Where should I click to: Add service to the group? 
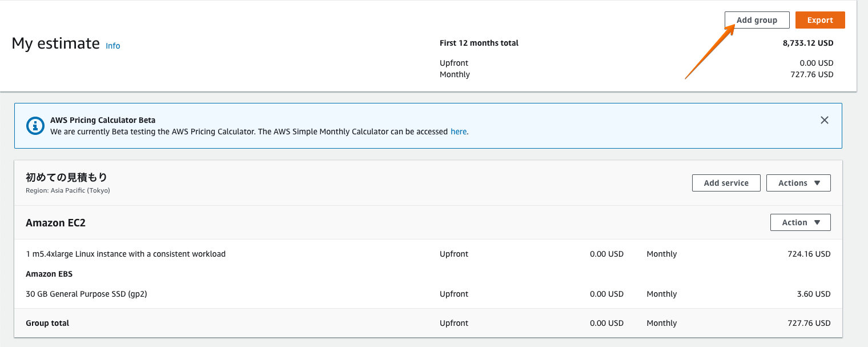click(x=726, y=183)
